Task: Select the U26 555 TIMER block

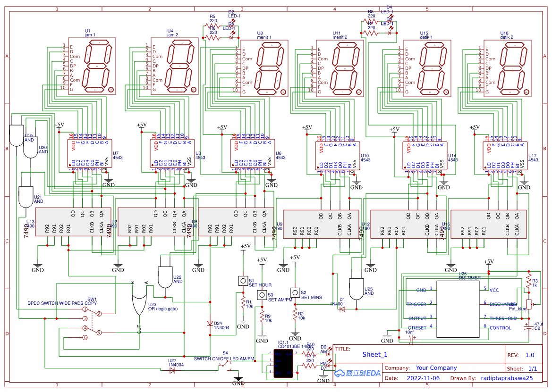Action: coord(458,309)
